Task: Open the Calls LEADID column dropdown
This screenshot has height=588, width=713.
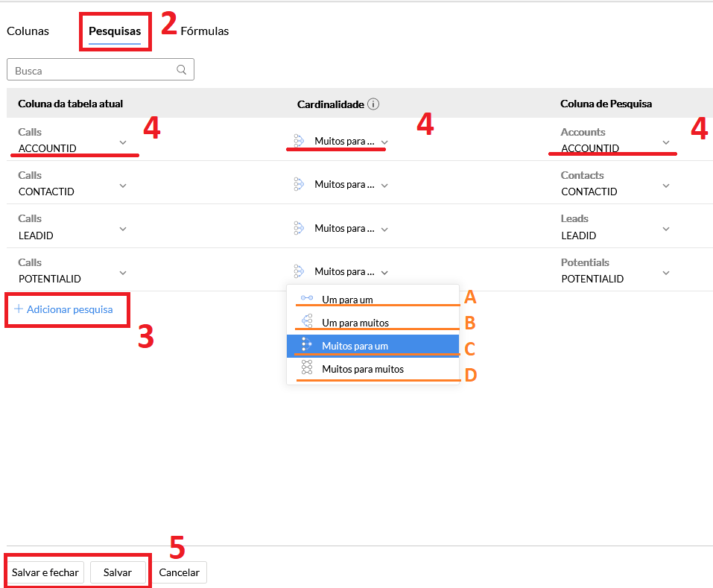Action: coord(123,229)
